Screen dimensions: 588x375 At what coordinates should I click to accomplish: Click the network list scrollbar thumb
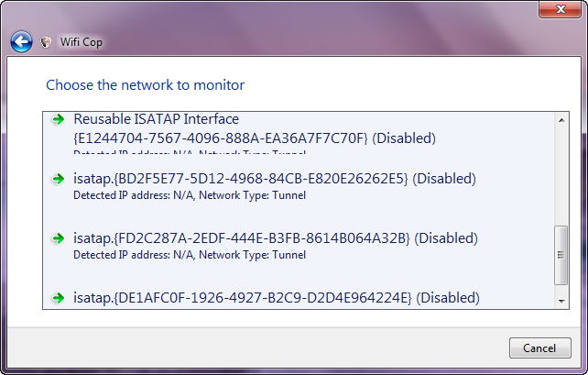point(561,257)
